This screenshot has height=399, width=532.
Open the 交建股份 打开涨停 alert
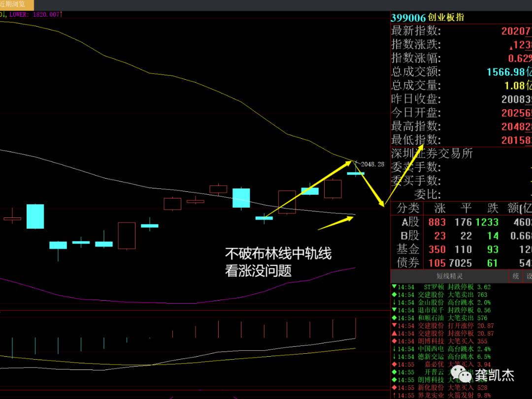[x=443, y=326]
